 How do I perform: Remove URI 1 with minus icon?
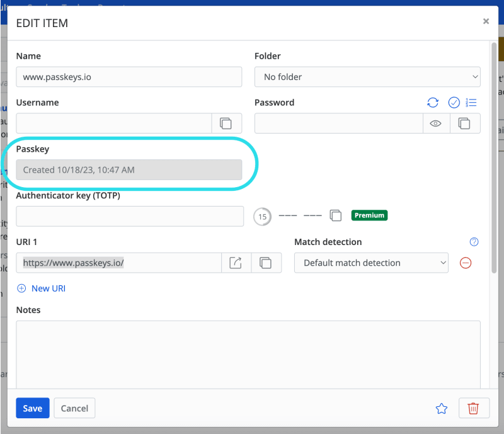[x=466, y=263]
